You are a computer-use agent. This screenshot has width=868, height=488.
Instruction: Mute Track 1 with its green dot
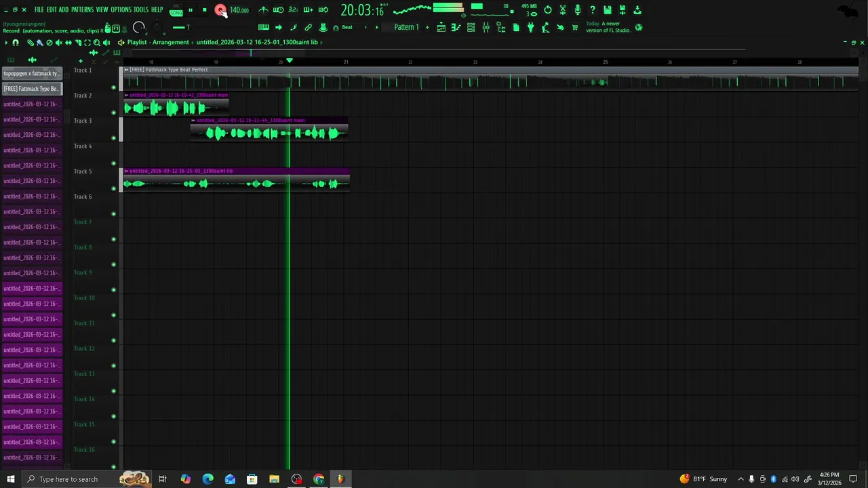point(113,87)
